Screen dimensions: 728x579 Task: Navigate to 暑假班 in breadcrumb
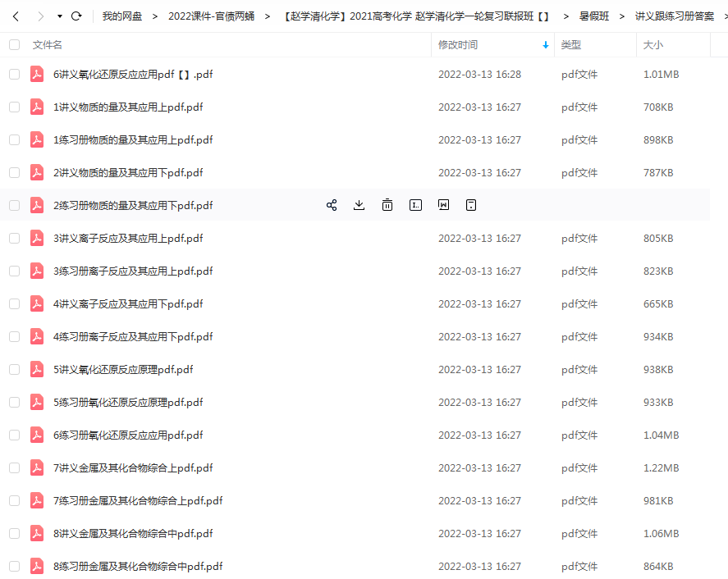click(x=594, y=16)
